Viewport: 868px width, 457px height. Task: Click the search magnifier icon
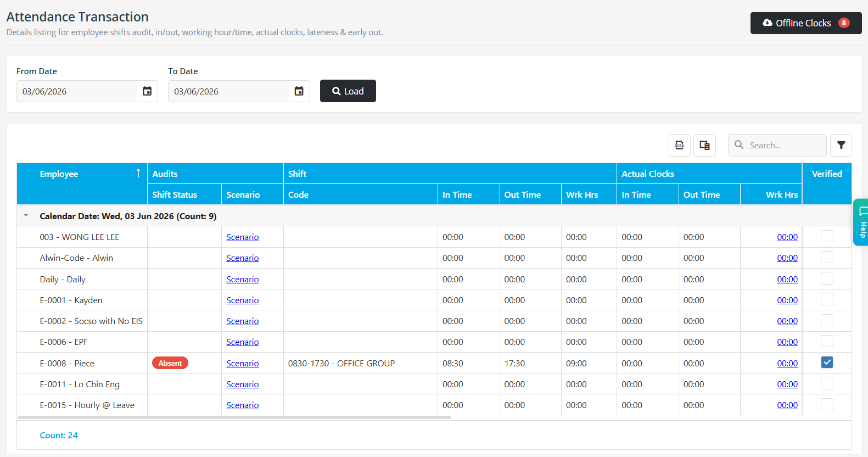739,145
